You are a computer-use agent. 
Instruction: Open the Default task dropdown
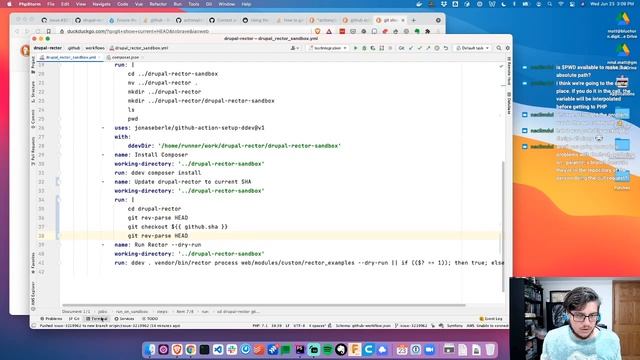click(472, 48)
